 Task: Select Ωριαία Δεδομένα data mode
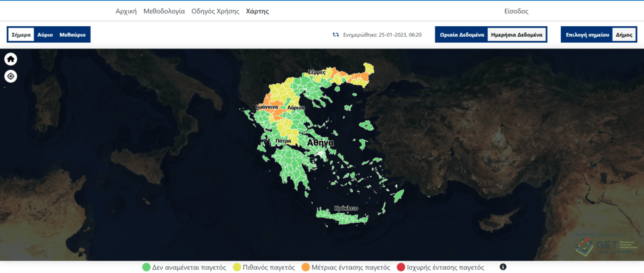tap(462, 34)
